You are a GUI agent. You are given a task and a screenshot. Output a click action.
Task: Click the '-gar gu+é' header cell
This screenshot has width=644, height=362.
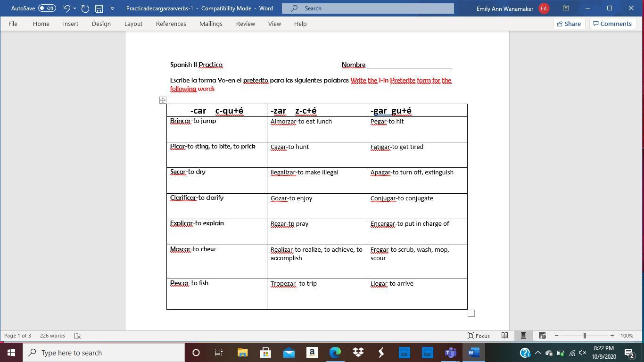pyautogui.click(x=417, y=111)
